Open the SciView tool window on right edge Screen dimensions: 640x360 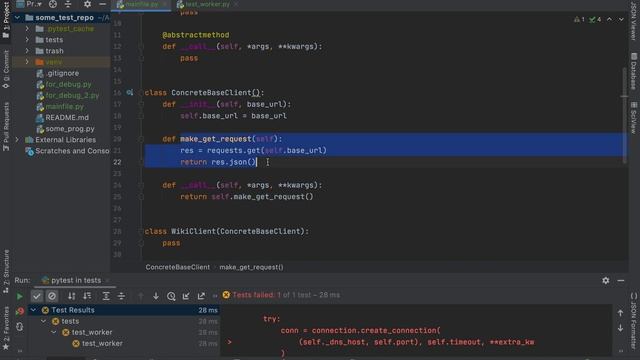(633, 118)
